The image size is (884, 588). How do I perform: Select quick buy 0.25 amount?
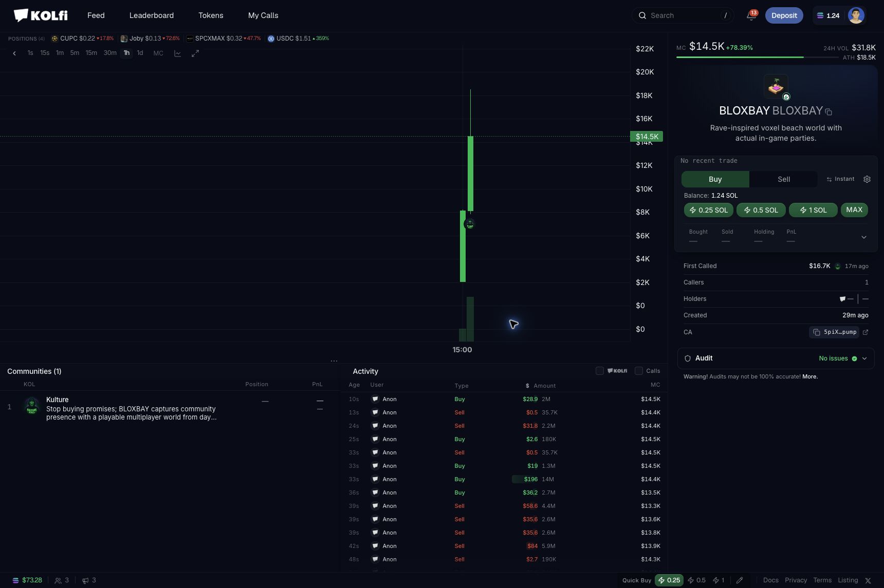[669, 580]
